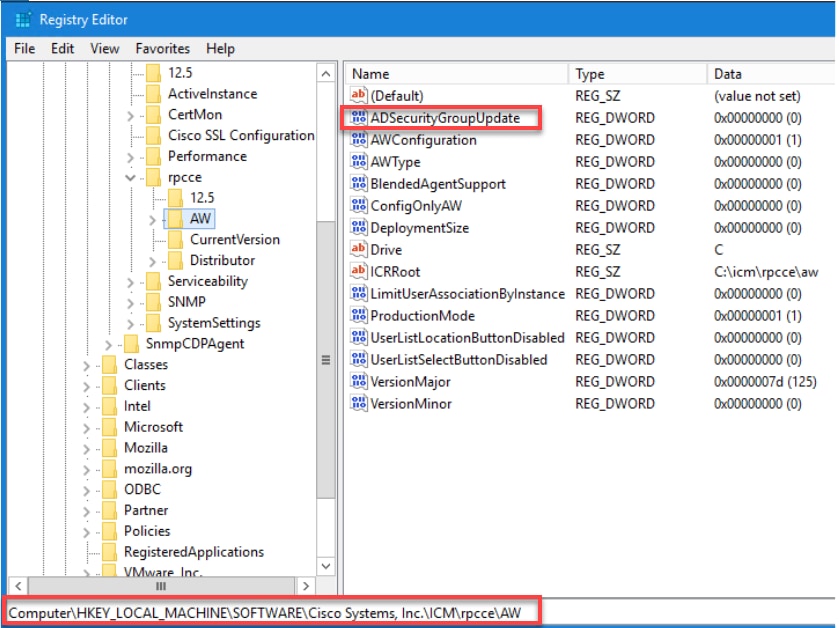Click the DWORD icon beside UserListLocationButtonDisabled

[x=359, y=337]
